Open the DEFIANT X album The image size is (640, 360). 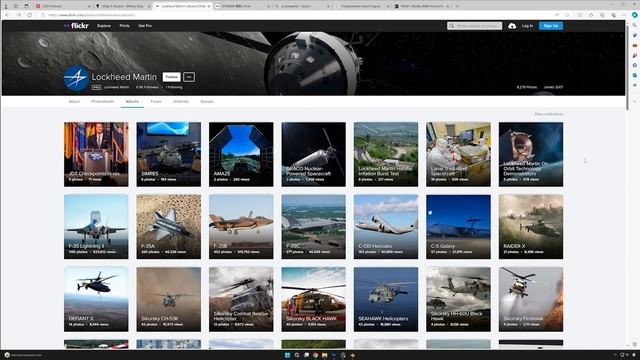[96, 299]
